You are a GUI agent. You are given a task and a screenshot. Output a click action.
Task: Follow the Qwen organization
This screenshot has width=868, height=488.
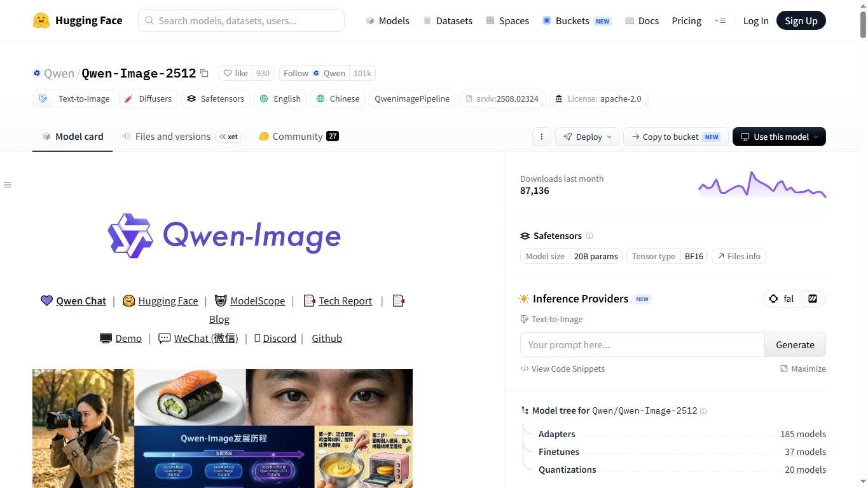coord(314,73)
